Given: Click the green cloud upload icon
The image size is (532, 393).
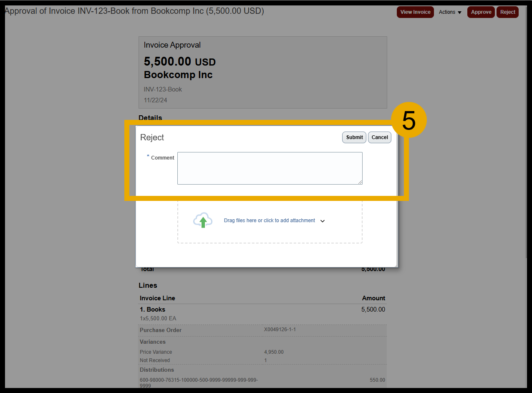Looking at the screenshot, I should (x=203, y=220).
